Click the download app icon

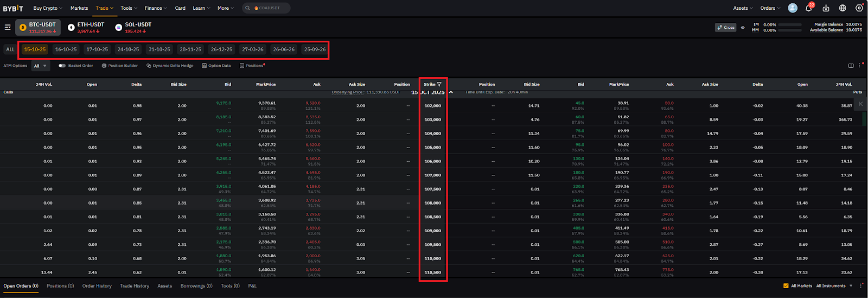coord(826,8)
